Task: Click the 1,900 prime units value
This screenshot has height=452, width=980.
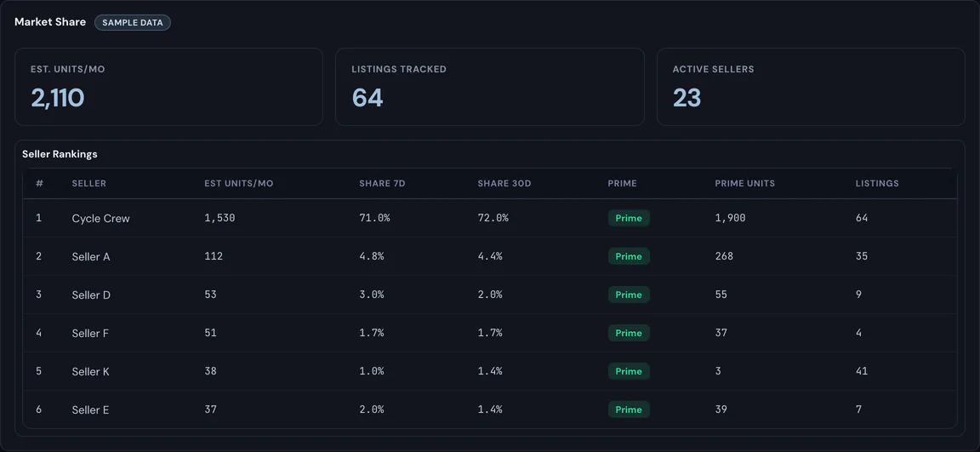Action: coord(730,218)
